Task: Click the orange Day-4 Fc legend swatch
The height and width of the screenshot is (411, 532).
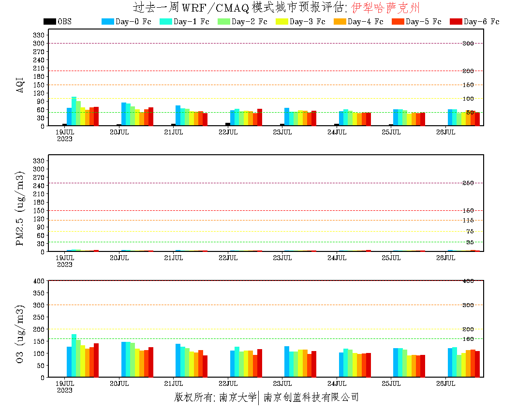Action: [340, 21]
